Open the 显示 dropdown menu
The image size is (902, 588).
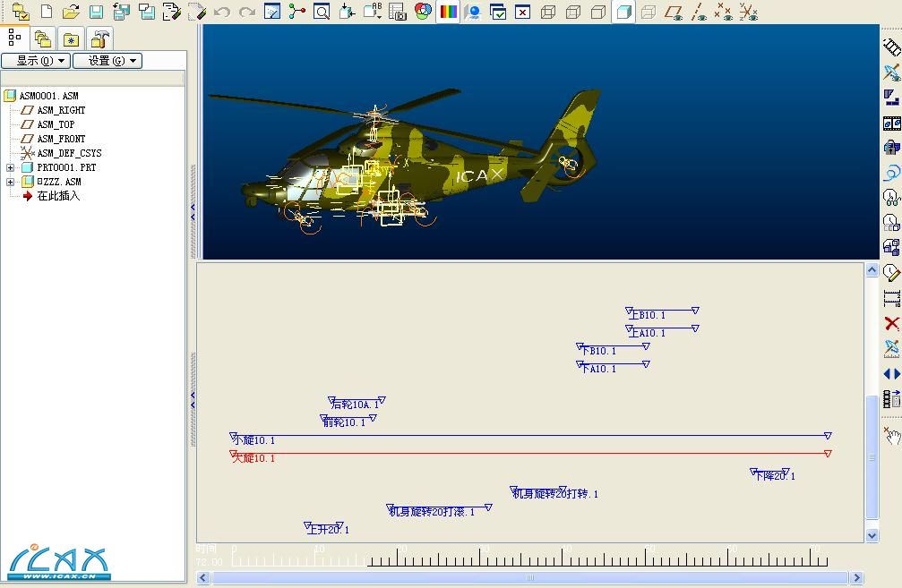point(35,61)
